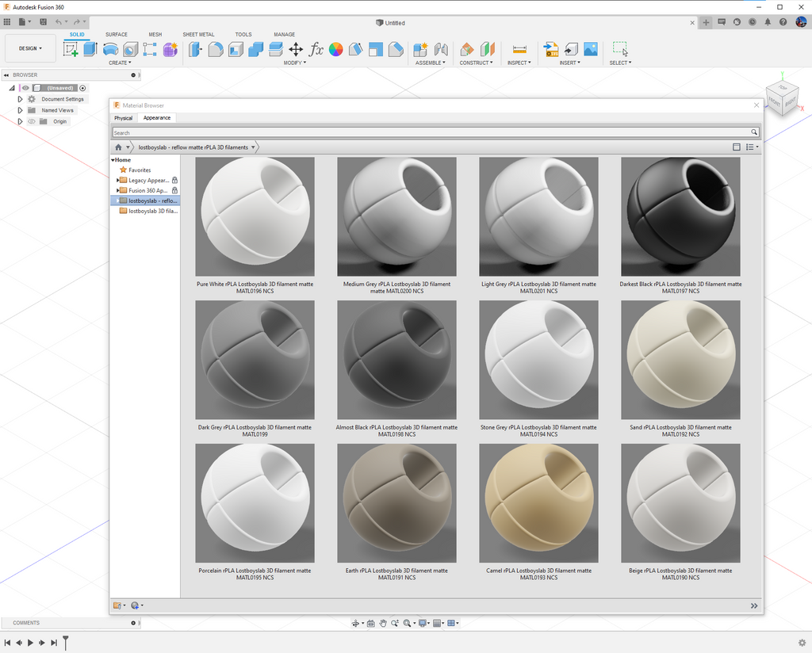Select the Offset Plane construct tool
This screenshot has width=812, height=653.
point(466,49)
